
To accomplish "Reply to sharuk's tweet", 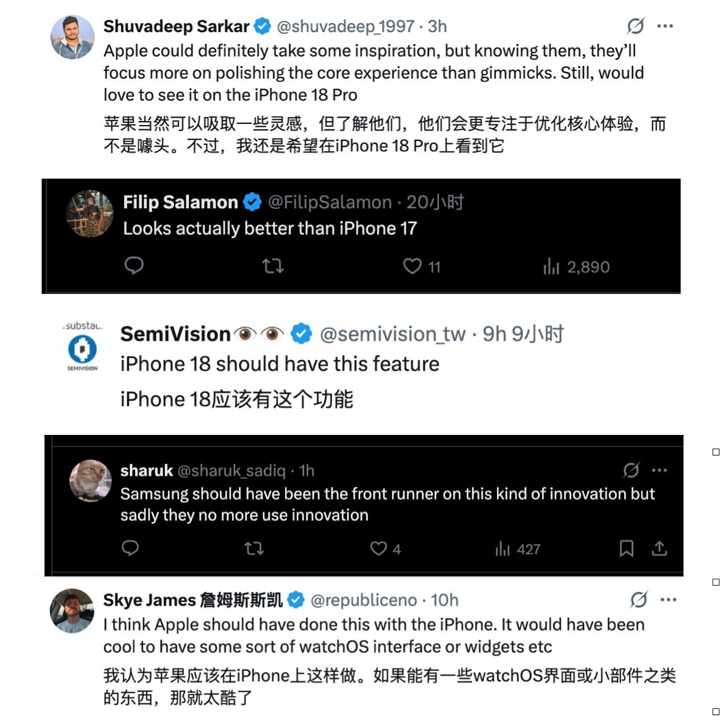I will pyautogui.click(x=130, y=548).
